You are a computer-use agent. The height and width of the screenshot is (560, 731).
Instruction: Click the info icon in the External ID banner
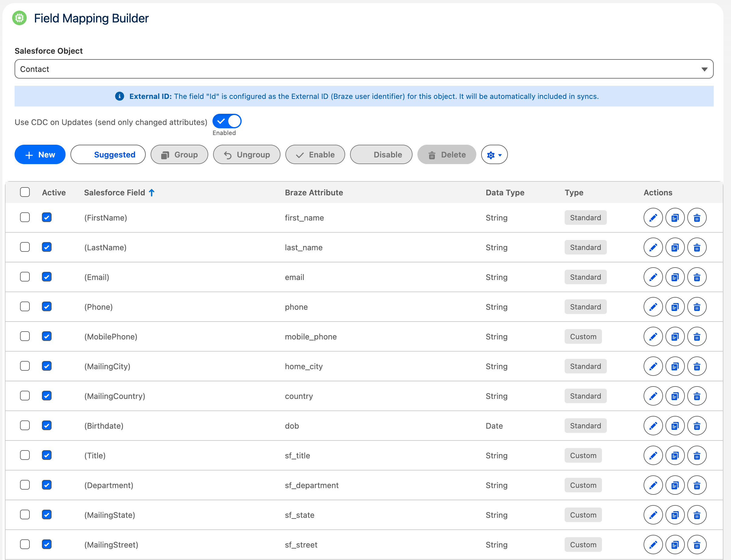click(119, 96)
